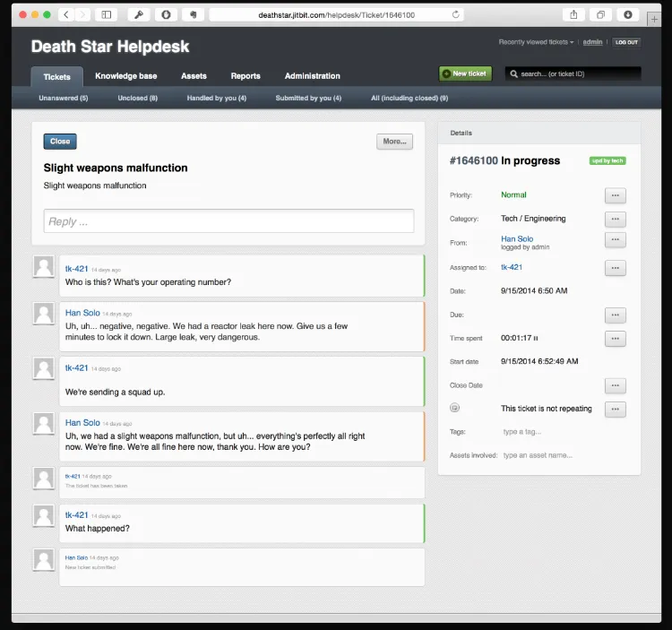Expand Recently viewed tickets dropdown
The width and height of the screenshot is (672, 630).
(536, 42)
